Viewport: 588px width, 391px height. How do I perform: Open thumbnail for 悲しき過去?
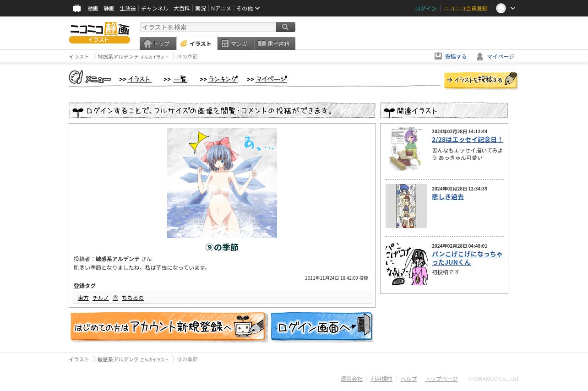[x=406, y=206]
